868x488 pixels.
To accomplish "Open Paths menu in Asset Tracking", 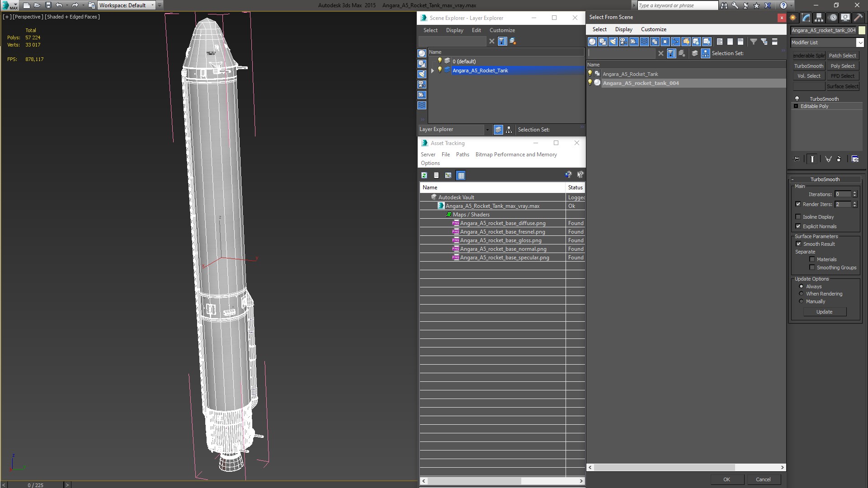I will coord(462,155).
